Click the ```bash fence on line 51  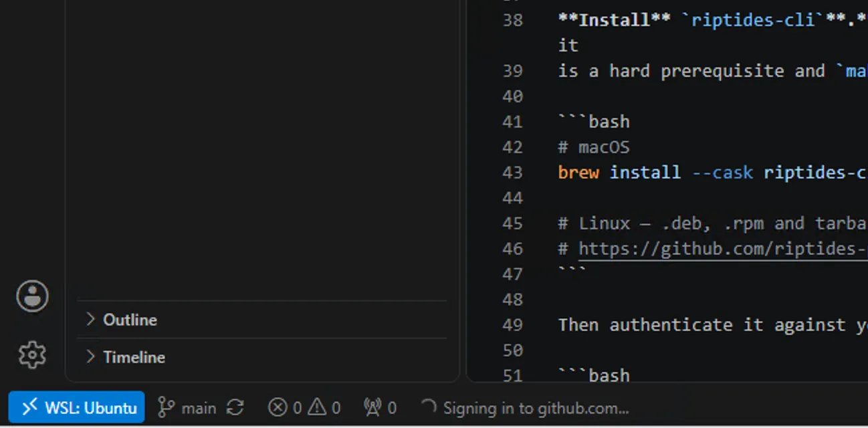[594, 375]
